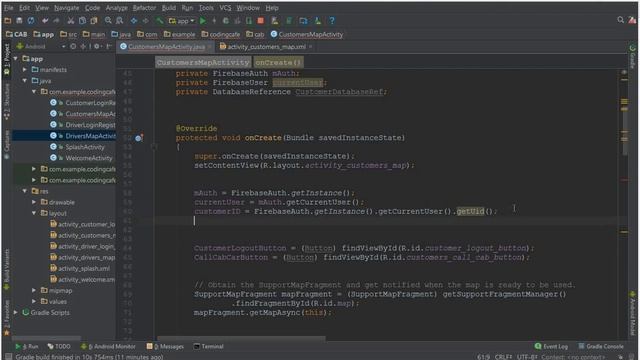The height and width of the screenshot is (360, 640).
Task: Open the Terminal tool window
Action: [209, 347]
